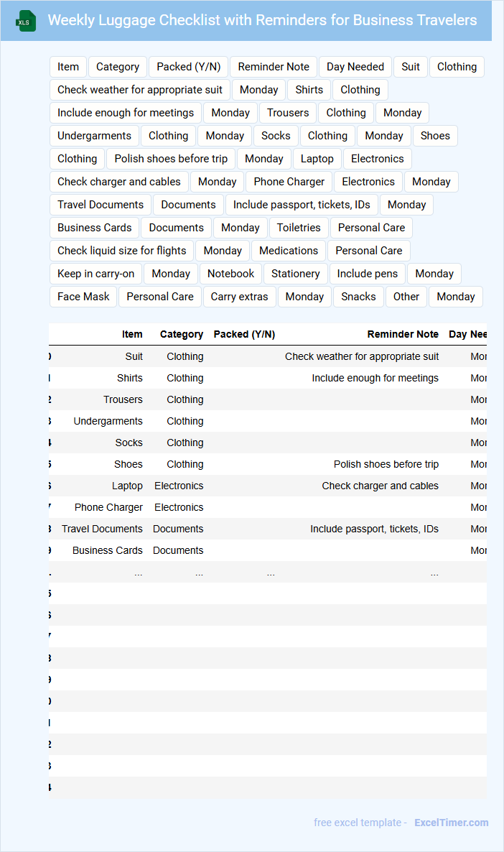The height and width of the screenshot is (852, 504).
Task: Click the 'Shoes' table cell
Action: pyautogui.click(x=129, y=464)
